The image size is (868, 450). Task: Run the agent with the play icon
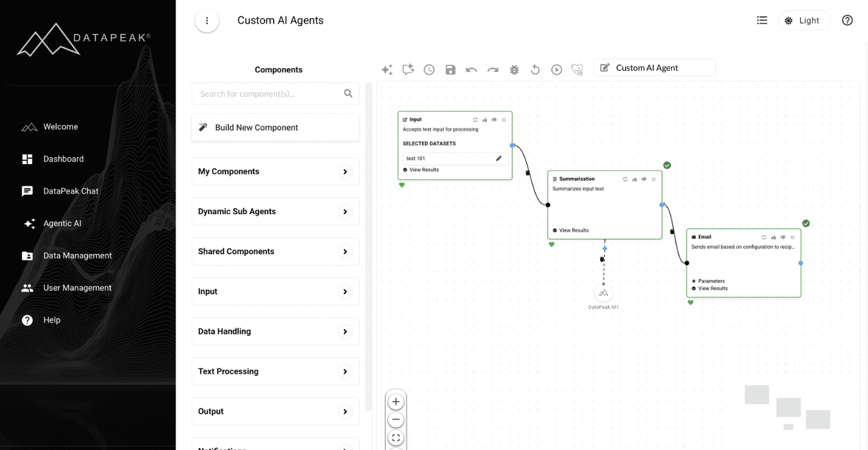tap(556, 70)
